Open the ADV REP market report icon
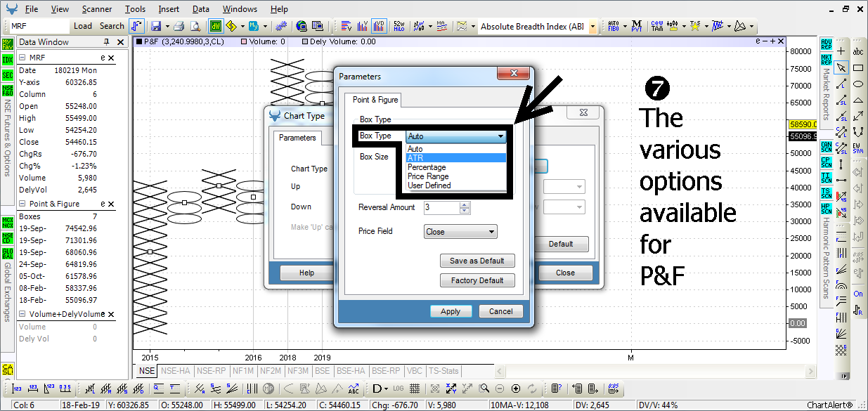The width and height of the screenshot is (868, 411). click(x=827, y=44)
